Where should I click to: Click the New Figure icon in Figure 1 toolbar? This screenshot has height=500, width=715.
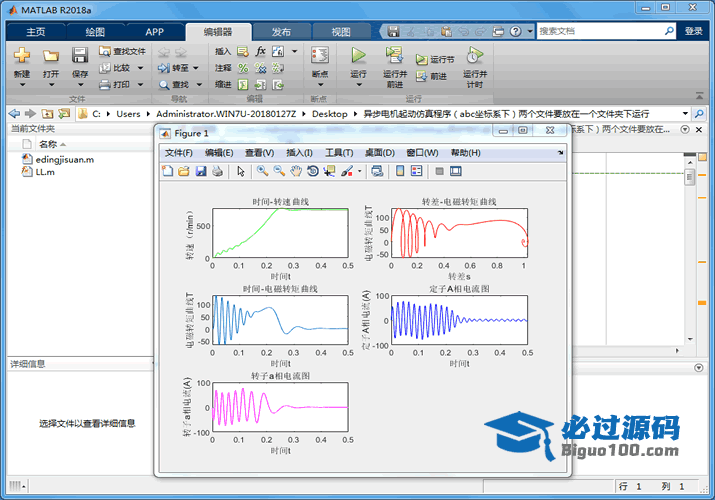[167, 171]
